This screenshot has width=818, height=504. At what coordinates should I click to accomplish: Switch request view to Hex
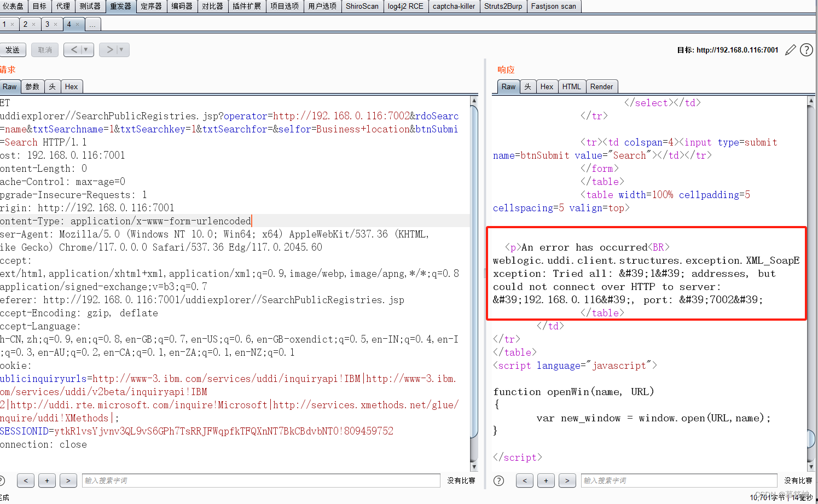click(x=72, y=86)
